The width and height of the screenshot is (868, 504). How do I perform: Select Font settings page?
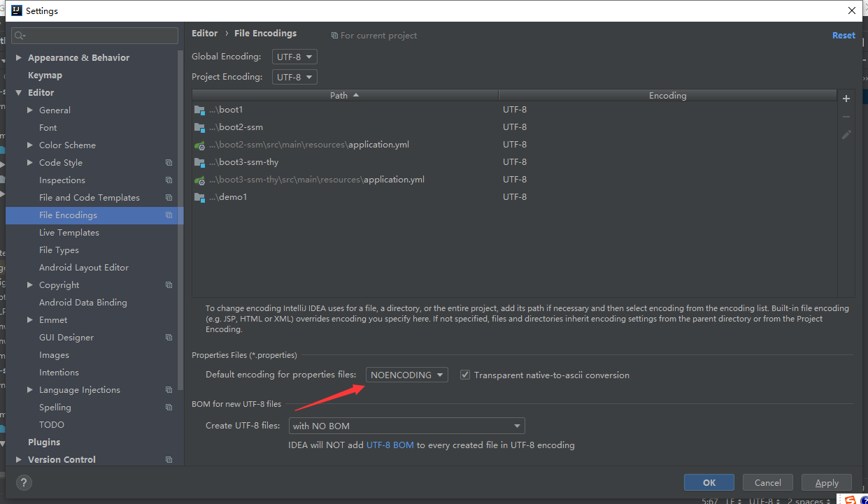point(48,127)
